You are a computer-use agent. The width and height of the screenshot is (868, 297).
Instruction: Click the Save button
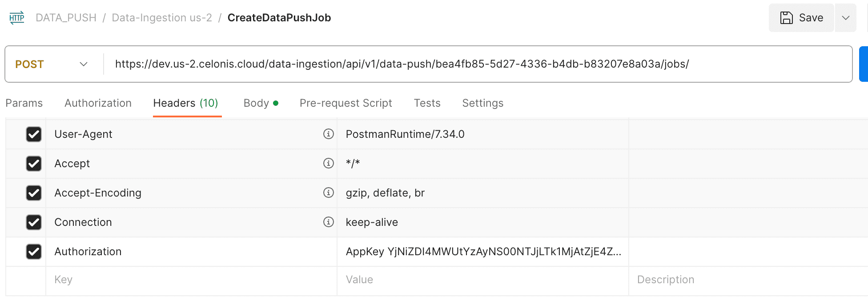(801, 18)
